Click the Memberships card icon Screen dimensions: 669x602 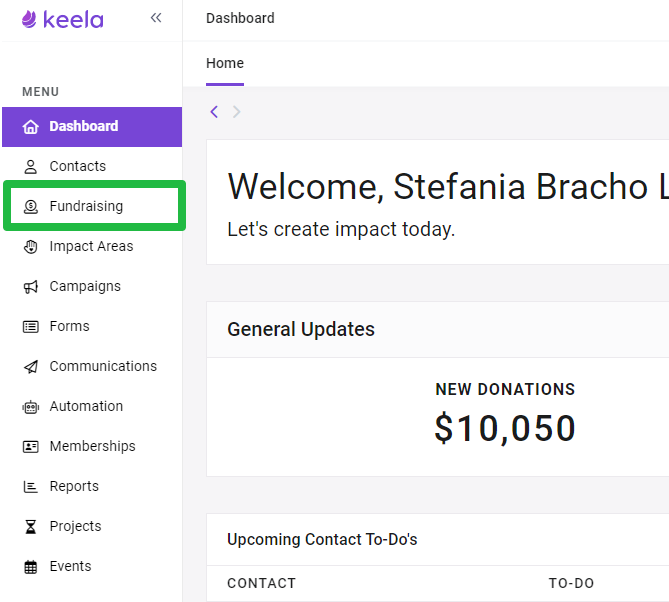point(31,447)
